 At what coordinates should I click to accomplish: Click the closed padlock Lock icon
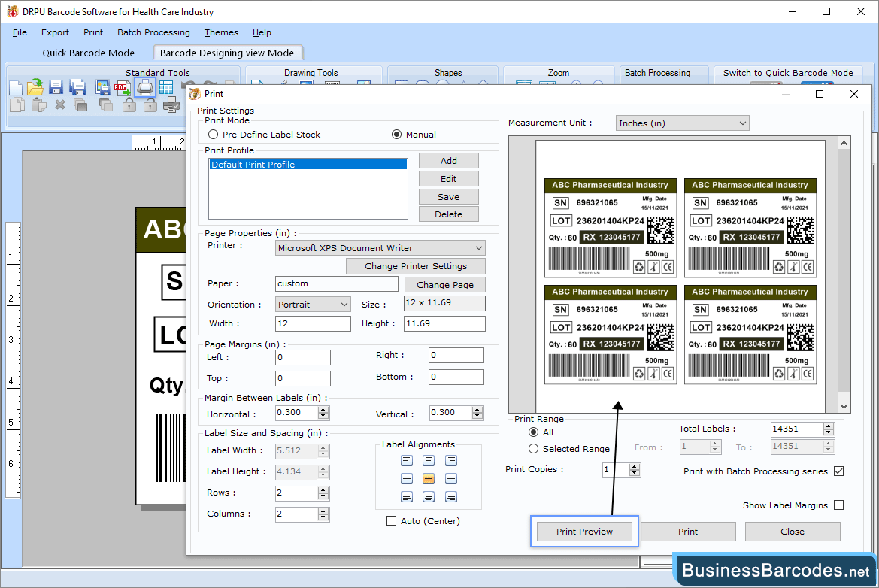click(129, 105)
